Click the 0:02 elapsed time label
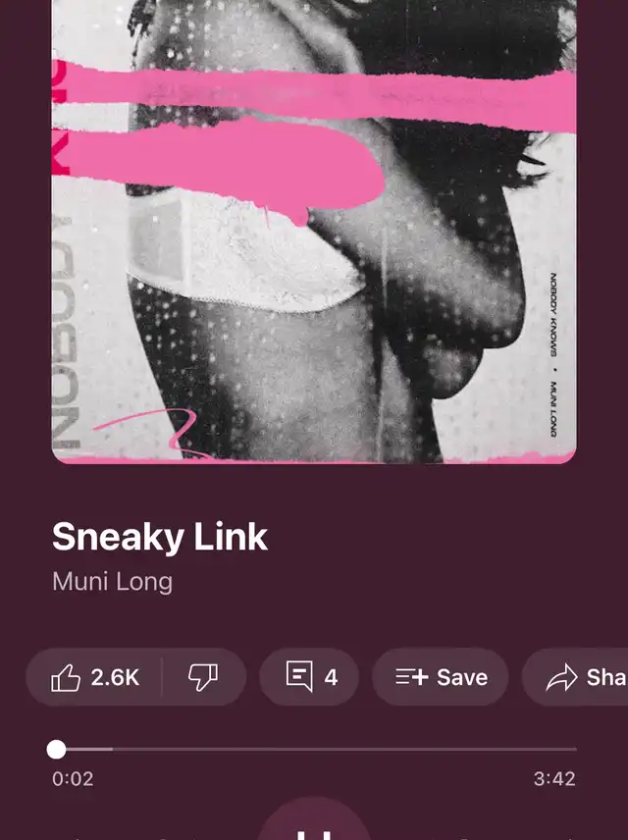 (x=73, y=779)
